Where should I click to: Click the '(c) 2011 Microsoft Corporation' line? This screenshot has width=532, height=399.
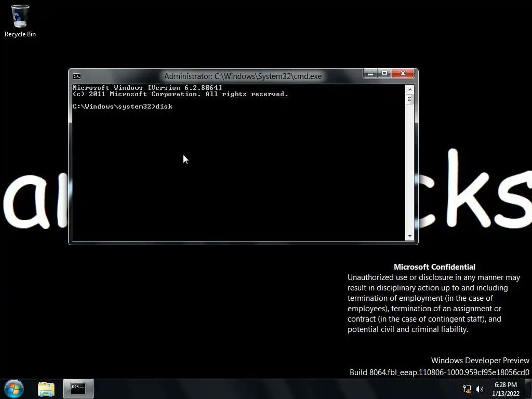180,94
